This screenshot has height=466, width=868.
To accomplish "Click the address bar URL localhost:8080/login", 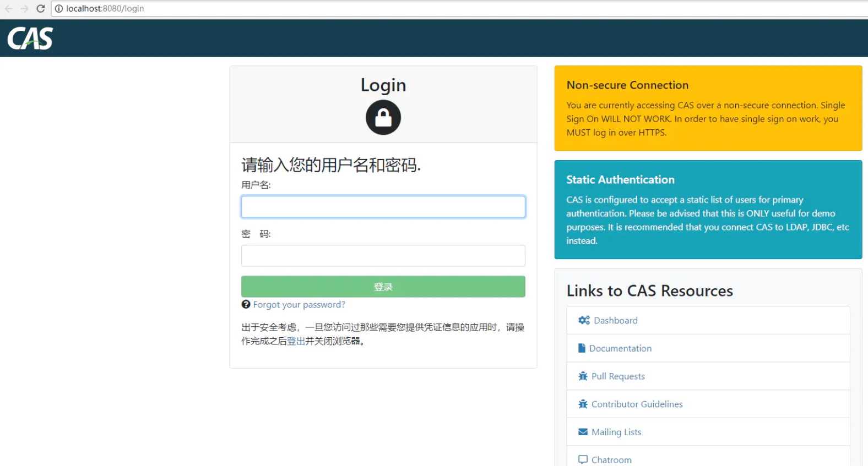I will tap(105, 9).
